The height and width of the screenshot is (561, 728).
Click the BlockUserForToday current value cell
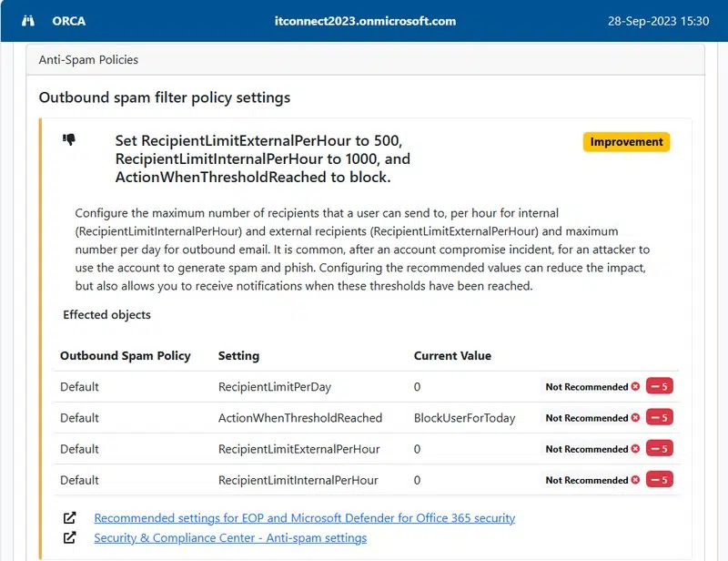click(464, 418)
